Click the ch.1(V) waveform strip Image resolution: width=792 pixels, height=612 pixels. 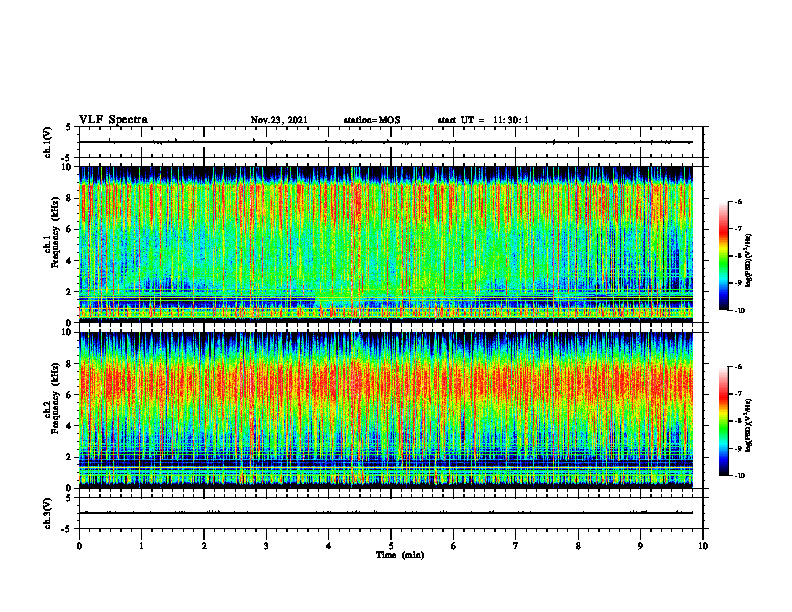pos(391,142)
